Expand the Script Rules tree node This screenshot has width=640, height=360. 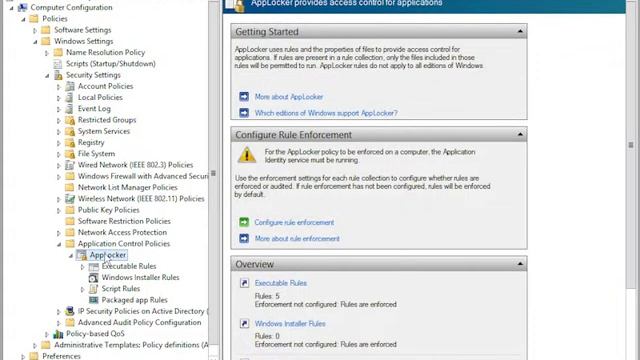coord(82,289)
